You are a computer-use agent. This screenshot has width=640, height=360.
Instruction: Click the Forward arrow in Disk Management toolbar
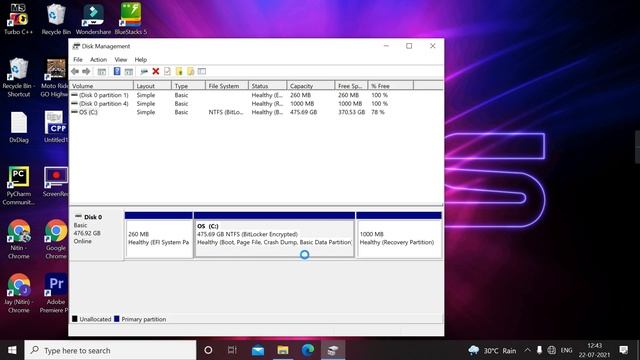tap(86, 71)
